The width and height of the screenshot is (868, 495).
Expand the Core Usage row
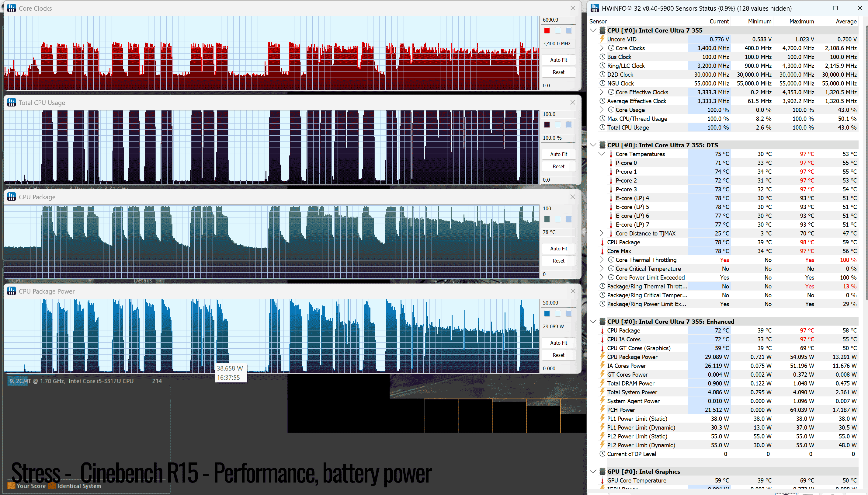click(x=601, y=110)
